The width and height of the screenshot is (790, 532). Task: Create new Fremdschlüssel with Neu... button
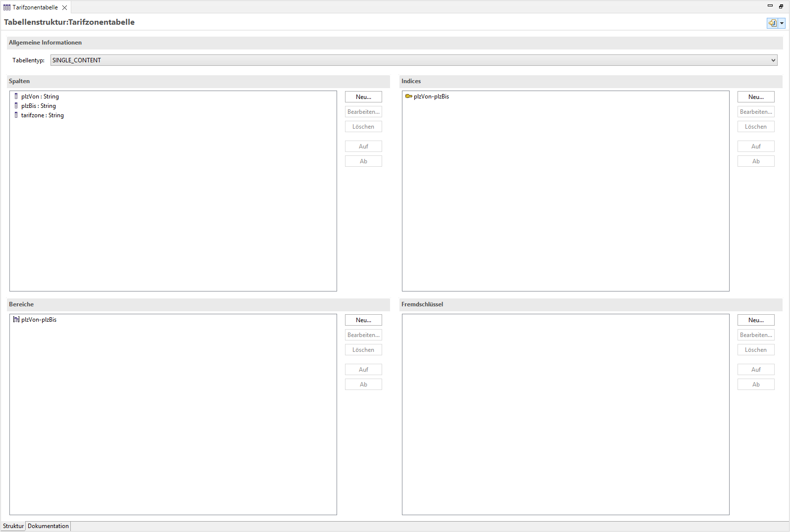click(x=756, y=320)
